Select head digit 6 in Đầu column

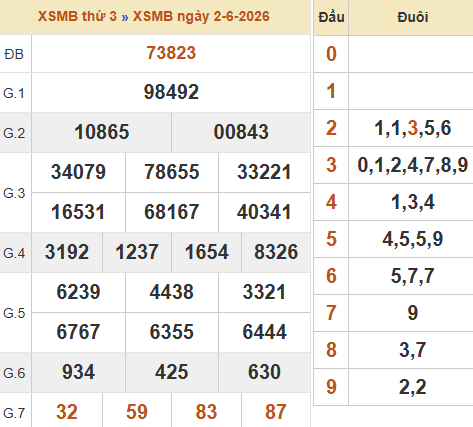[331, 276]
